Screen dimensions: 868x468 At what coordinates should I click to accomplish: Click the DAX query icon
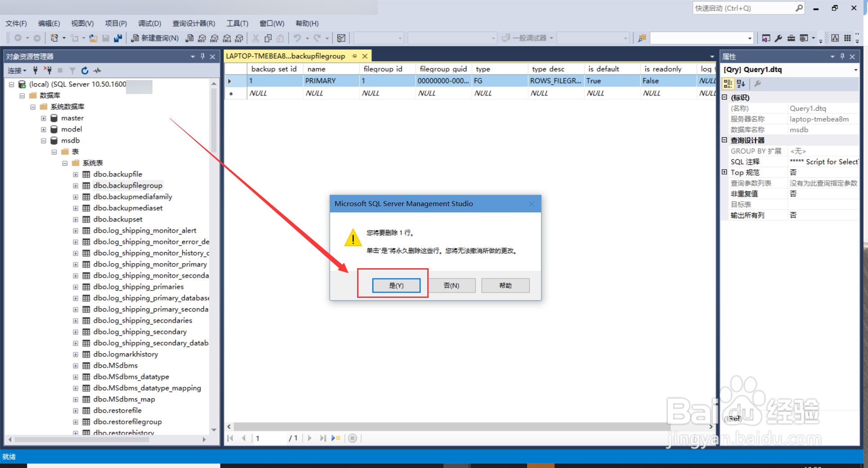[x=240, y=38]
